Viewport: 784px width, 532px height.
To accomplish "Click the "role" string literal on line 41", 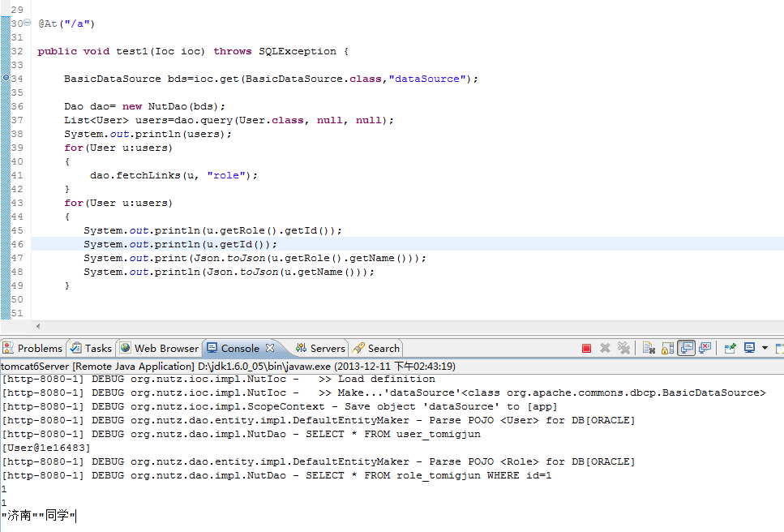I will point(226,175).
